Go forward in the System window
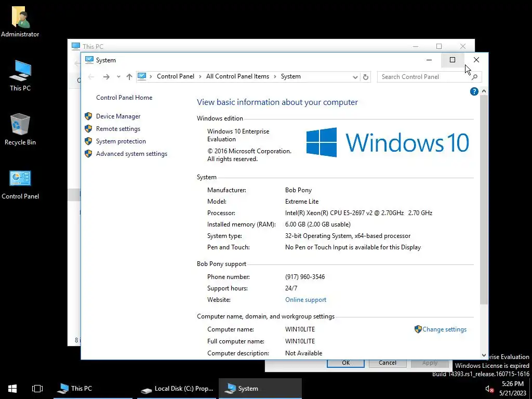The width and height of the screenshot is (532, 399). [x=106, y=77]
